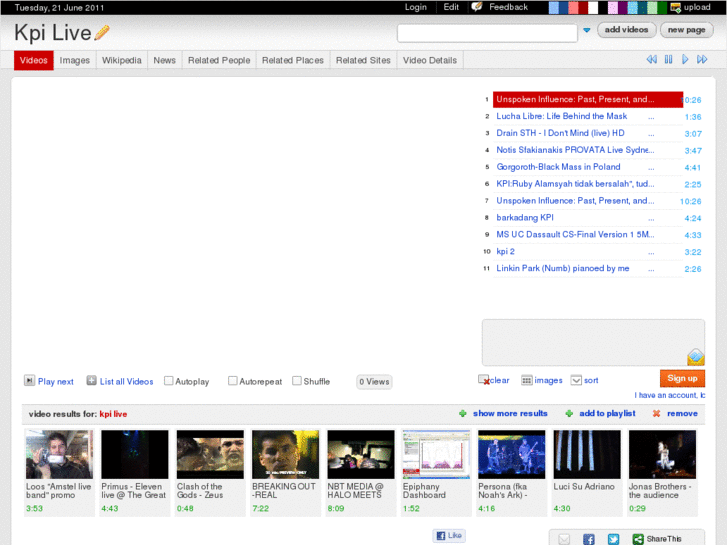Click the new page button
The image size is (727, 545).
click(686, 30)
